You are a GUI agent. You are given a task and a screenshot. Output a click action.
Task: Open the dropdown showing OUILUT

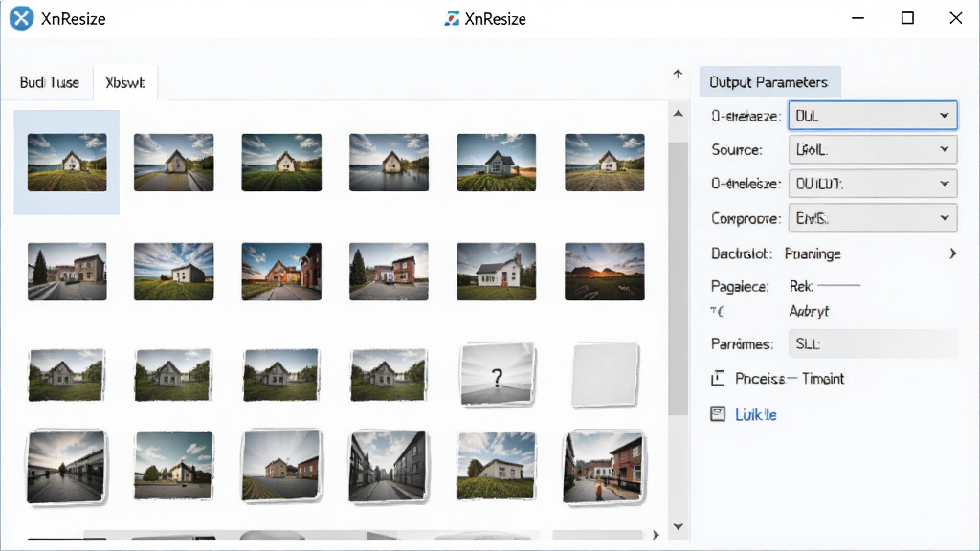tap(873, 185)
